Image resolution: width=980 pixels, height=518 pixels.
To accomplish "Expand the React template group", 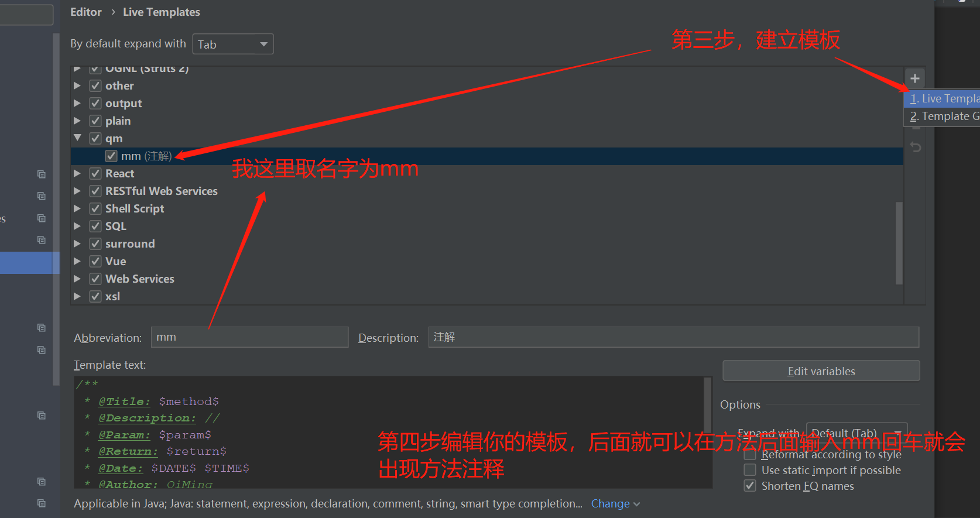I will 77,173.
